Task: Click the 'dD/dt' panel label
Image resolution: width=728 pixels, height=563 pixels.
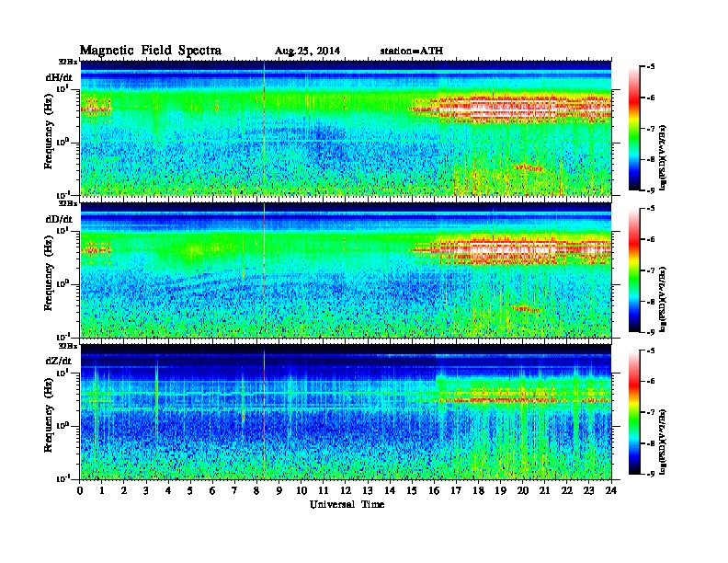Action: pos(59,219)
